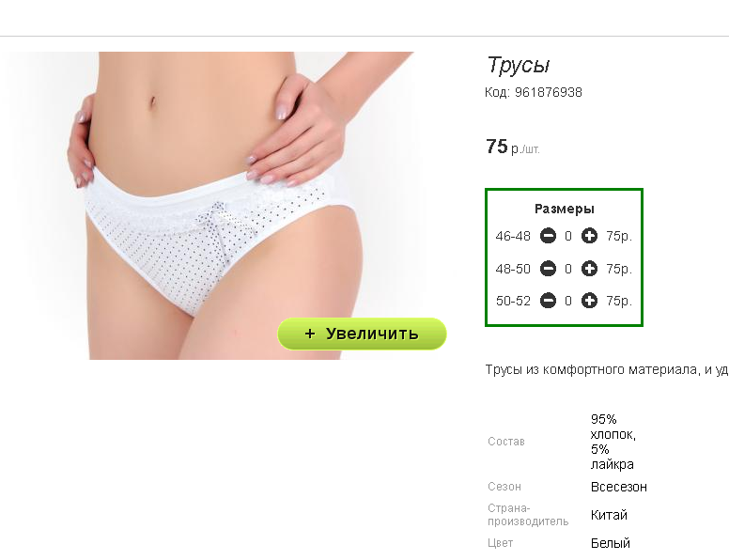Click the product photo
The width and height of the screenshot is (729, 560).
click(x=211, y=205)
